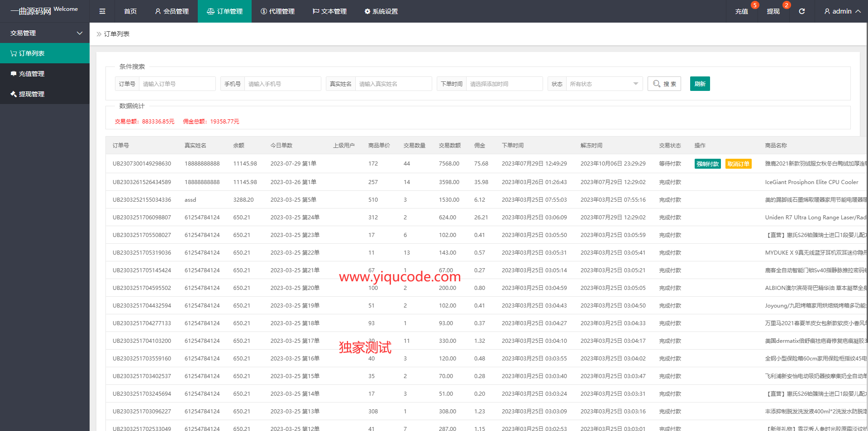868x431 pixels.
Task: Click the 订单列表 breadcrumb
Action: [x=117, y=34]
